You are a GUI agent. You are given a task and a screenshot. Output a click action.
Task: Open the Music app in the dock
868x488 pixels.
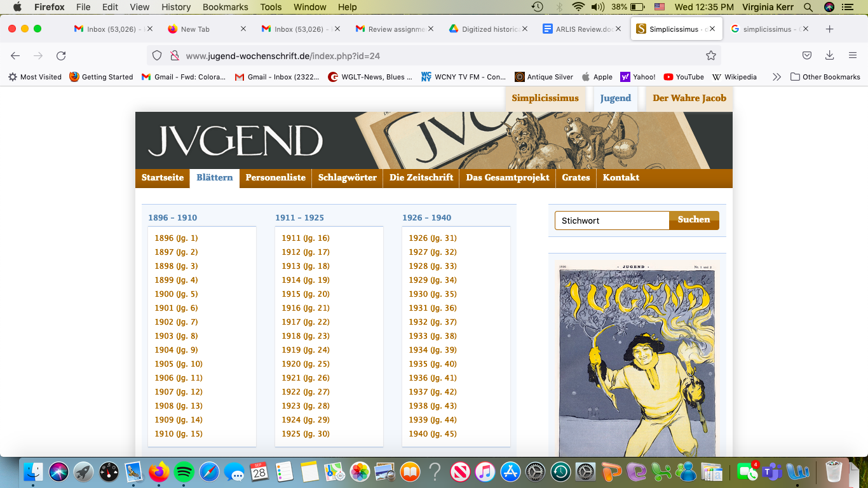point(485,471)
